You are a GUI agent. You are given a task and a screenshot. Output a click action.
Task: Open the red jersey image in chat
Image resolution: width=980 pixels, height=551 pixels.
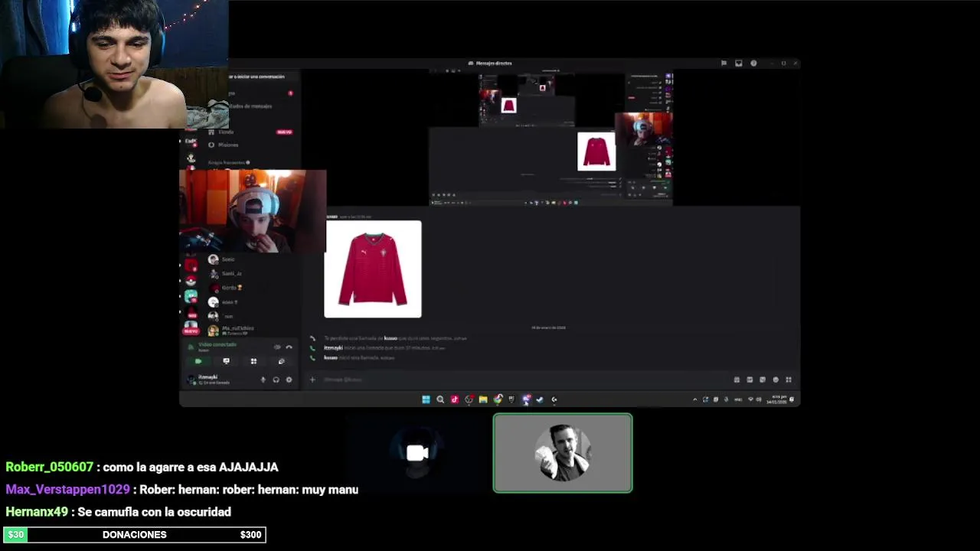373,269
